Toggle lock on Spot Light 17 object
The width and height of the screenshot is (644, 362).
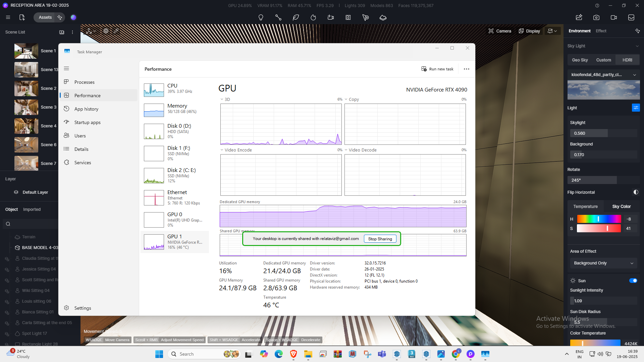[x=6, y=334]
